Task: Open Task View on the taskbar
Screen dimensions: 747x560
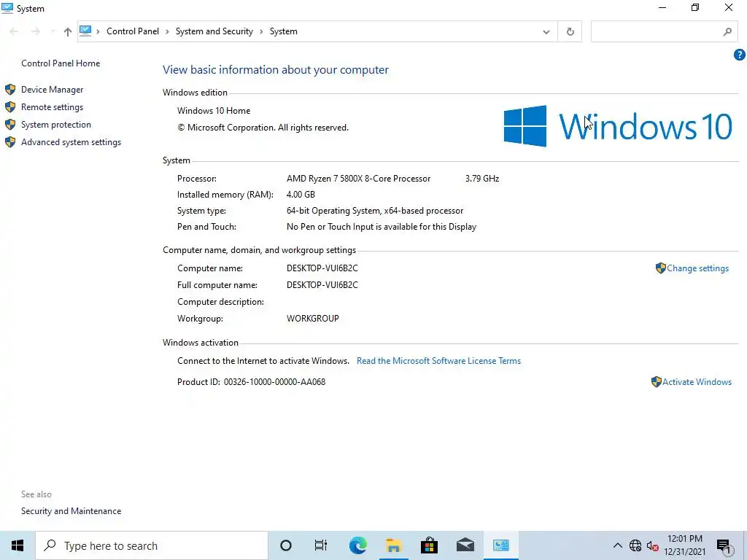Action: coord(321,545)
